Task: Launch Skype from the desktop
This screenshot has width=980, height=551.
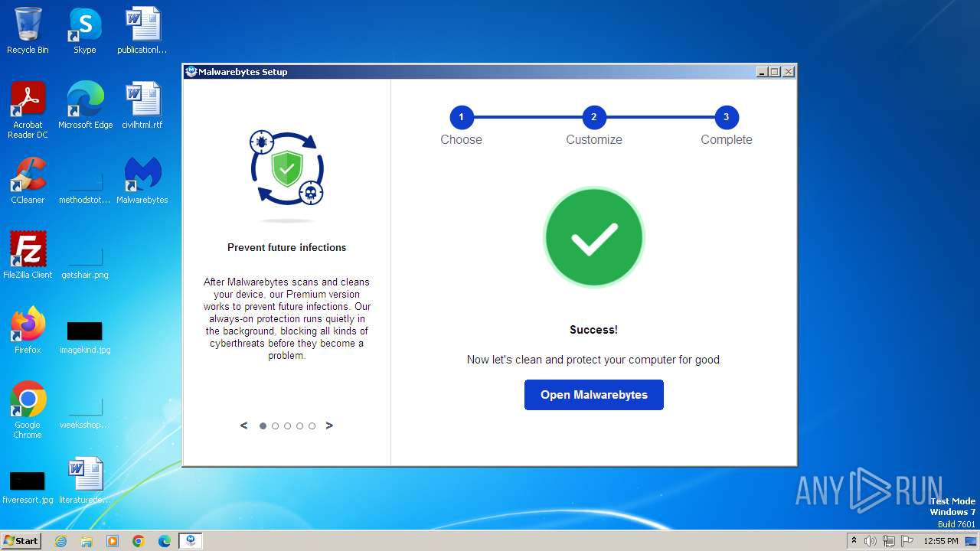Action: tap(84, 31)
